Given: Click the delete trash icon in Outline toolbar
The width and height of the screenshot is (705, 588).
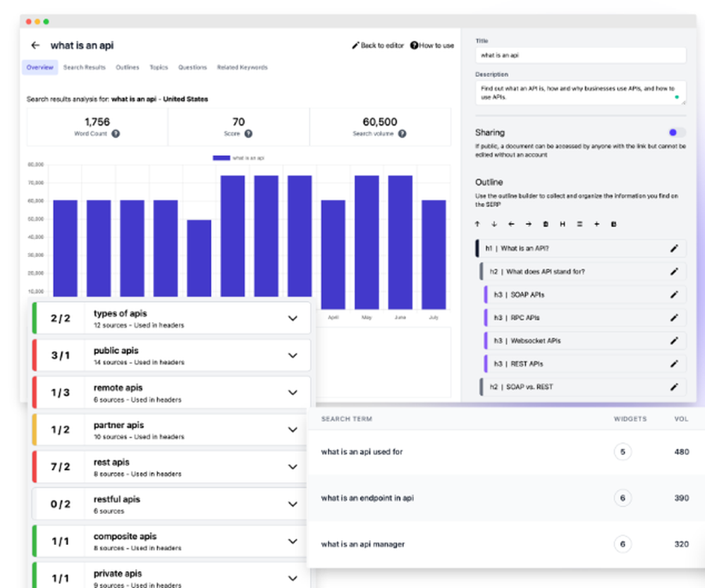Looking at the screenshot, I should (546, 224).
